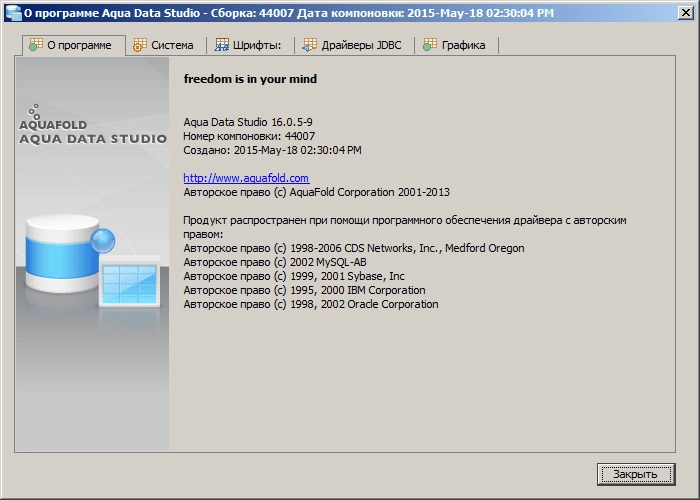Click the Aqua Data Studio title bar icon
Image resolution: width=700 pixels, height=500 pixels.
[x=13, y=13]
